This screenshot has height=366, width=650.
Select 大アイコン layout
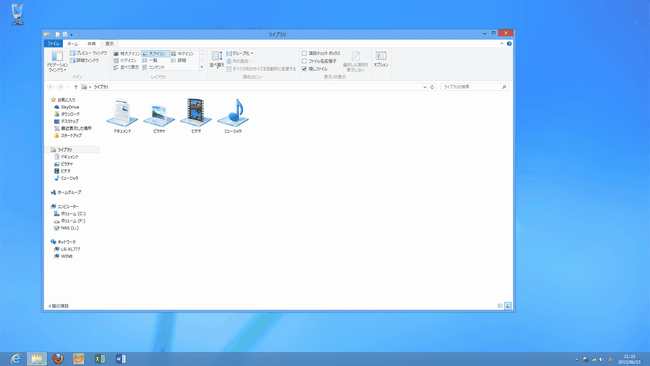(x=155, y=54)
